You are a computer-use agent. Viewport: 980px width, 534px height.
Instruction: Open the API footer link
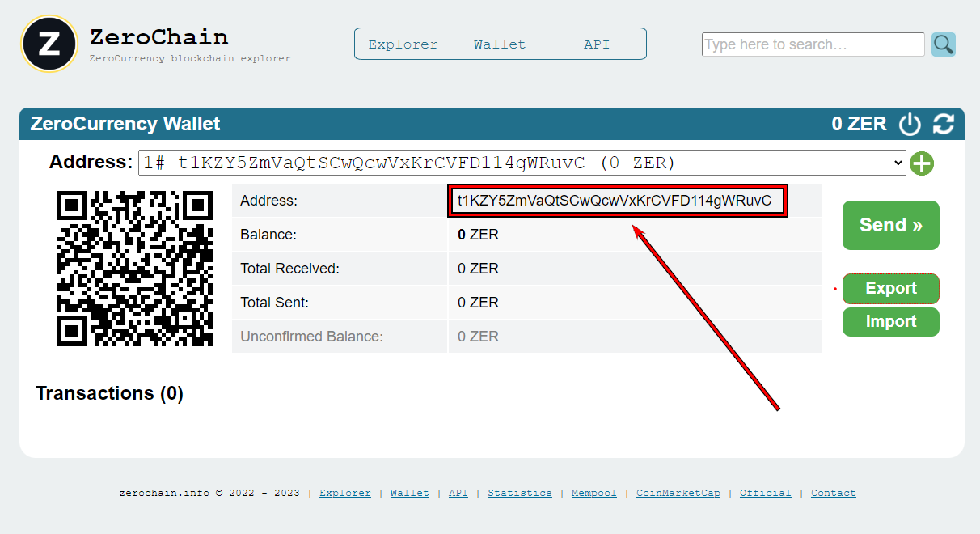458,493
